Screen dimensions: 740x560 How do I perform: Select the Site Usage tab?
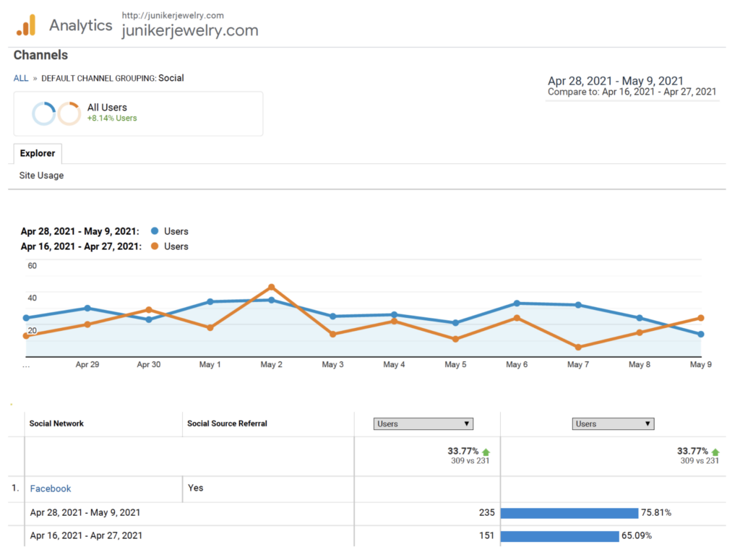click(x=41, y=176)
